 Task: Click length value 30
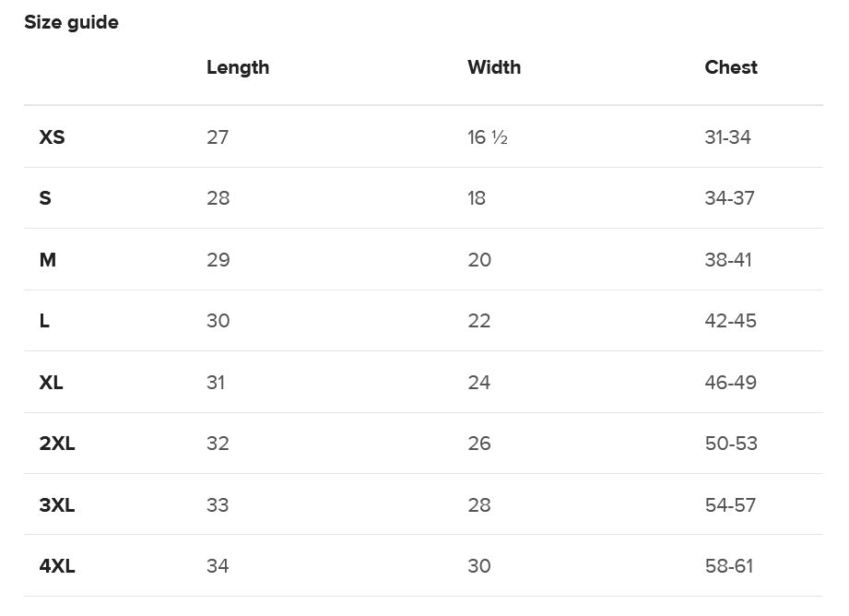pyautogui.click(x=218, y=321)
